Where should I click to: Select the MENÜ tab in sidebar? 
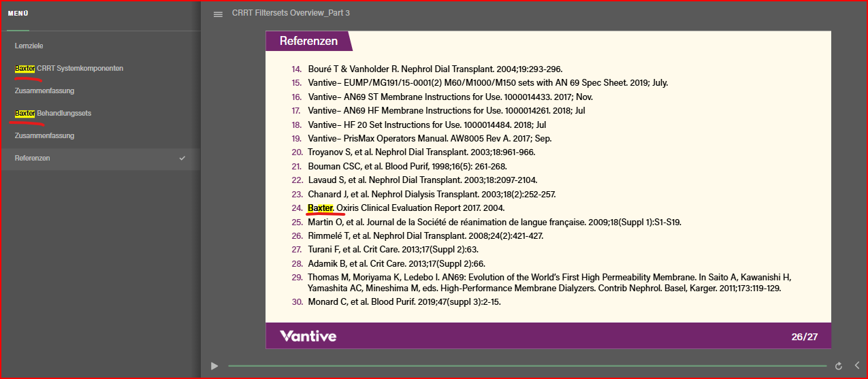pos(18,14)
